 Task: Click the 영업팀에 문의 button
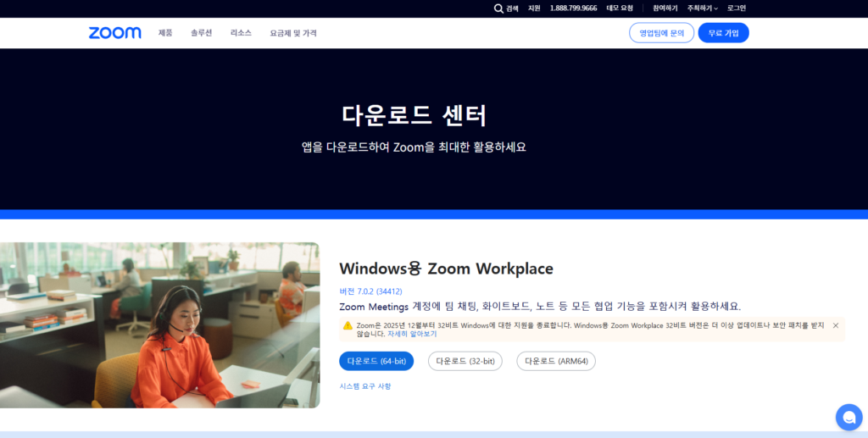[x=661, y=33]
